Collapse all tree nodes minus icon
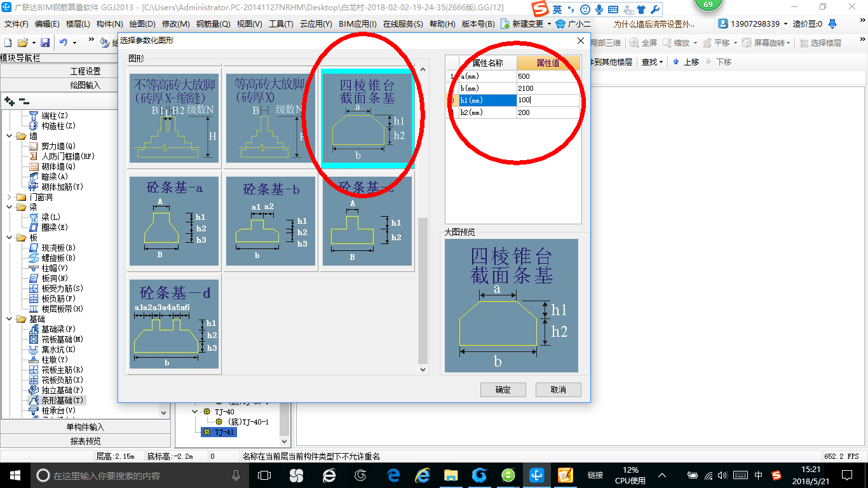This screenshot has width=868, height=488. 24,100
